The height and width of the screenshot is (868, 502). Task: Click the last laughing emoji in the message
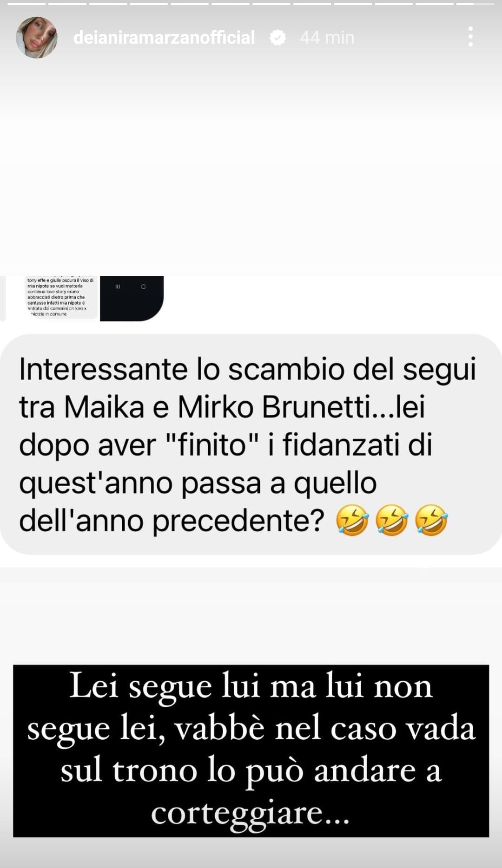431,520
